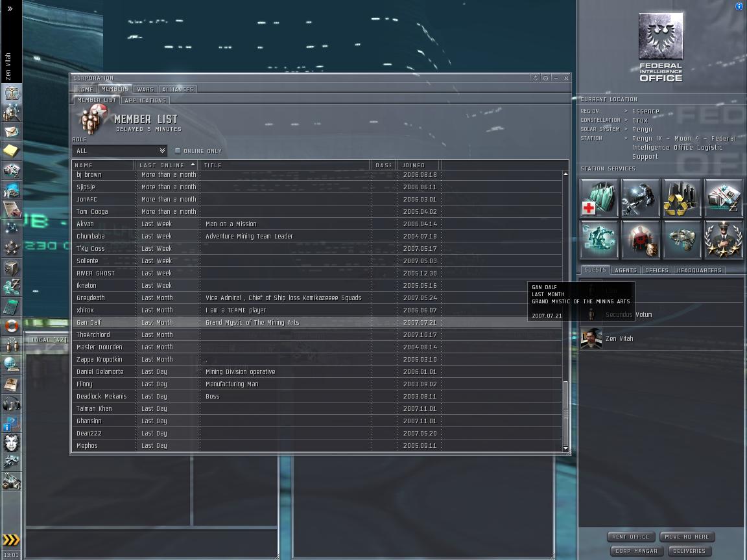Open the in-game browser globe icon
Image resolution: width=747 pixels, height=560 pixels.
[x=12, y=365]
